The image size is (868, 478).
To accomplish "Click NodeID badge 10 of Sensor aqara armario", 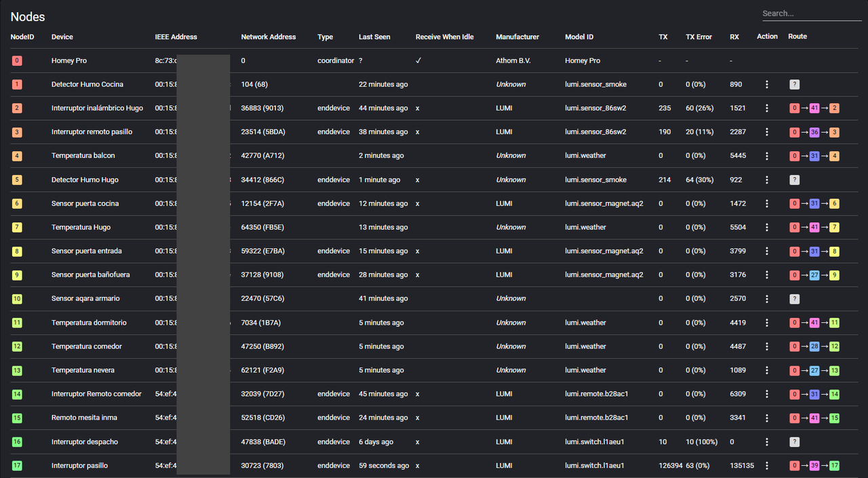I will (17, 299).
